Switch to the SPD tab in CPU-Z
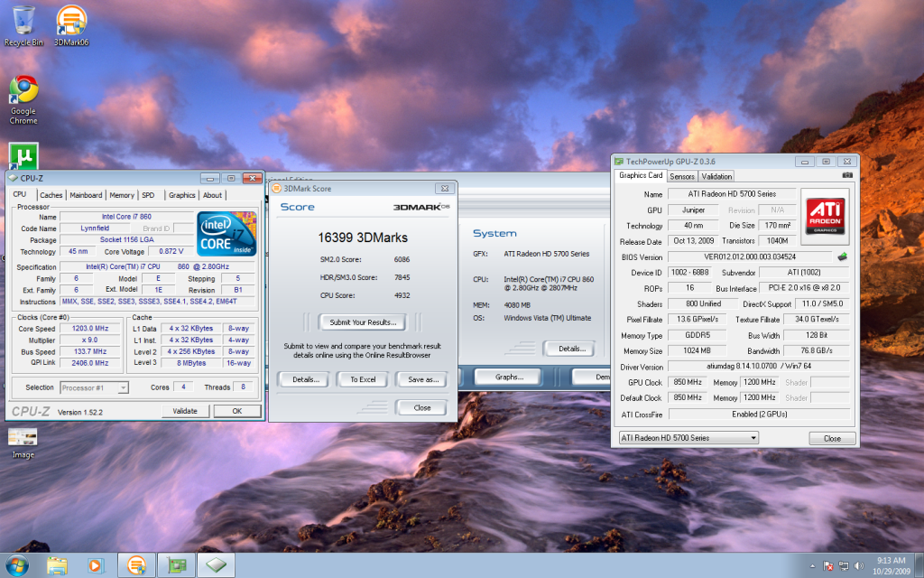The width and height of the screenshot is (924, 578). click(x=149, y=195)
